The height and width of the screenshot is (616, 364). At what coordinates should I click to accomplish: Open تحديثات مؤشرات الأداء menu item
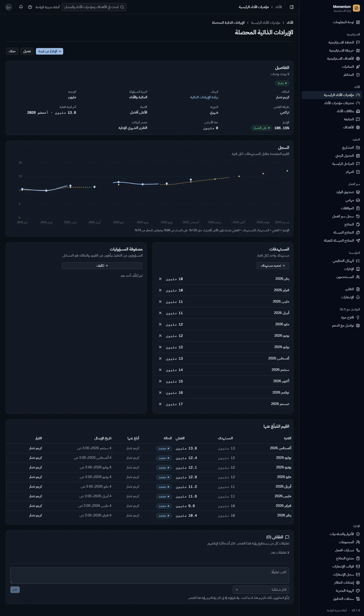[332, 103]
